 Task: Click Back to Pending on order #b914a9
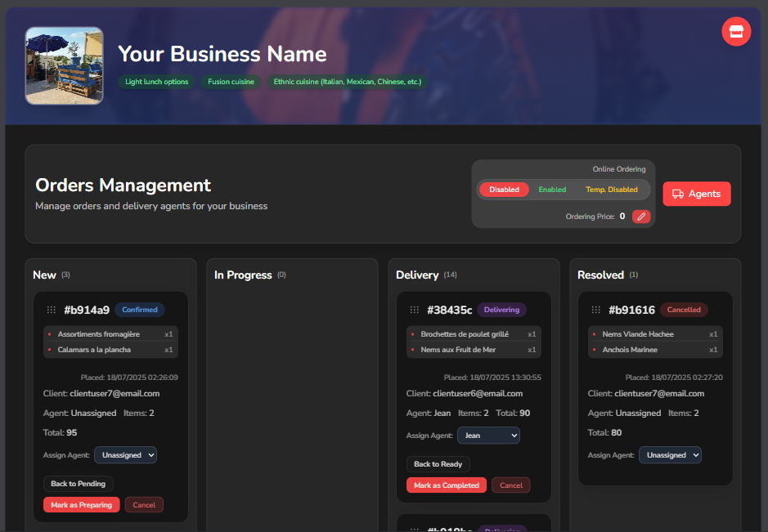coord(79,484)
